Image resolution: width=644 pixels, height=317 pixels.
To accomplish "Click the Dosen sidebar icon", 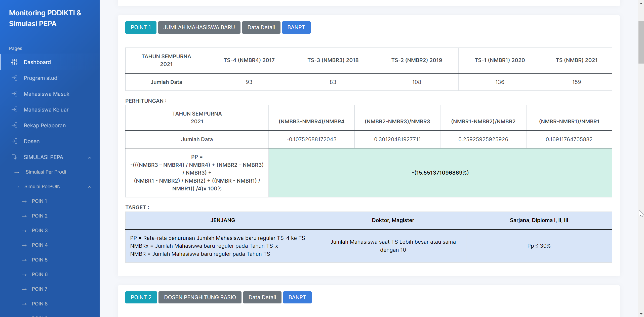I will click(x=14, y=141).
